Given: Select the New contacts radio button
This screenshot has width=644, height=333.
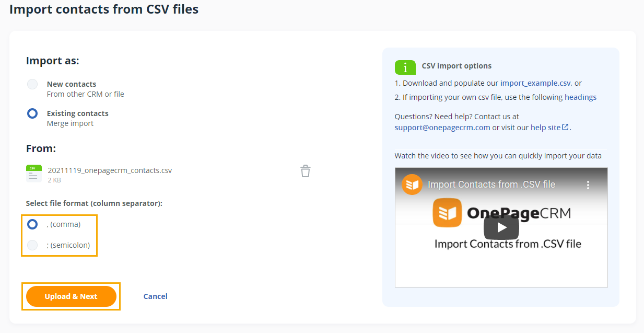Looking at the screenshot, I should point(32,84).
